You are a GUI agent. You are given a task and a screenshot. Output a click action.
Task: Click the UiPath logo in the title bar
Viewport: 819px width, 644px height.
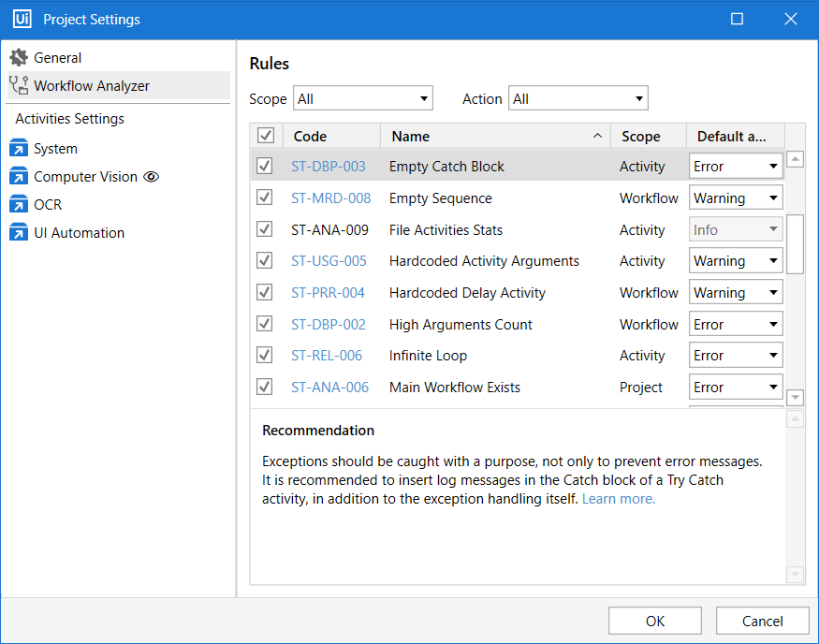pyautogui.click(x=22, y=19)
